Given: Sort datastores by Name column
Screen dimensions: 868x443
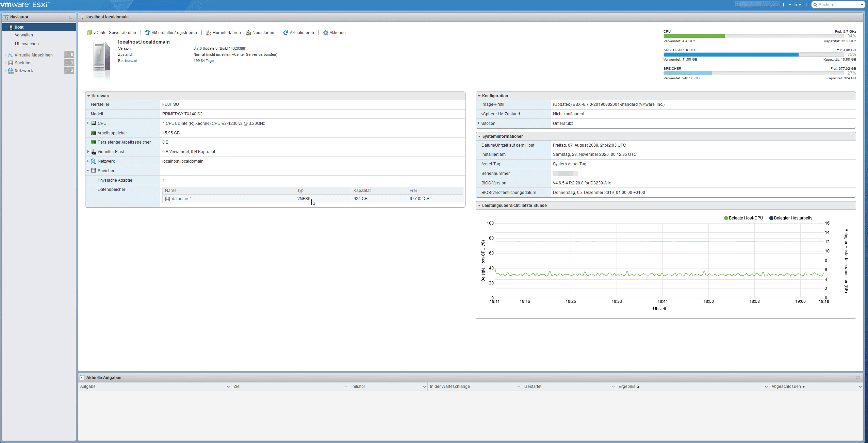Looking at the screenshot, I should 228,191.
